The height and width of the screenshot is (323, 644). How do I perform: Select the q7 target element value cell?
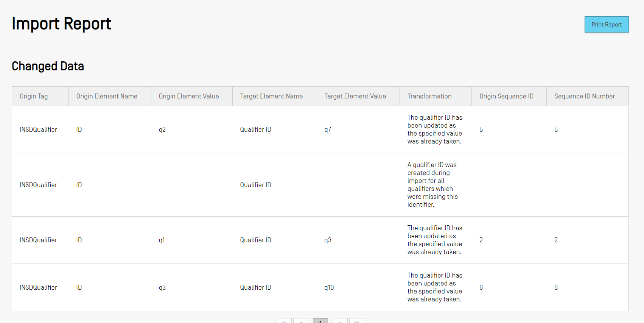coord(328,130)
